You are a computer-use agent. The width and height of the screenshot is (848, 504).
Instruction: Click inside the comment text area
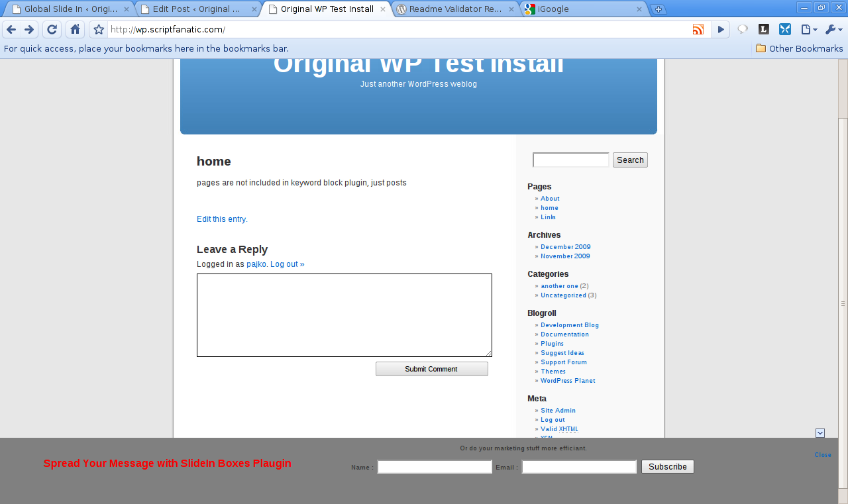coord(344,315)
